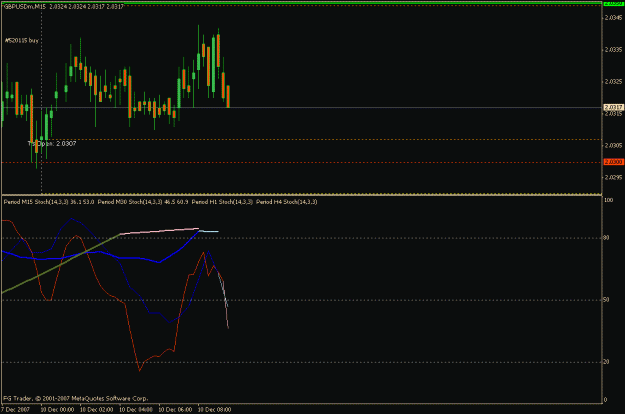Screen dimensions: 625x414
Task: Click the 2.0335 price axis label
Action: [x=613, y=50]
